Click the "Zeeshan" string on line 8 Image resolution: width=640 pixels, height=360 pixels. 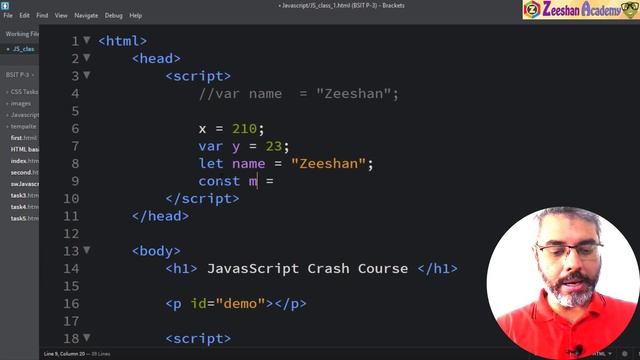coord(328,164)
